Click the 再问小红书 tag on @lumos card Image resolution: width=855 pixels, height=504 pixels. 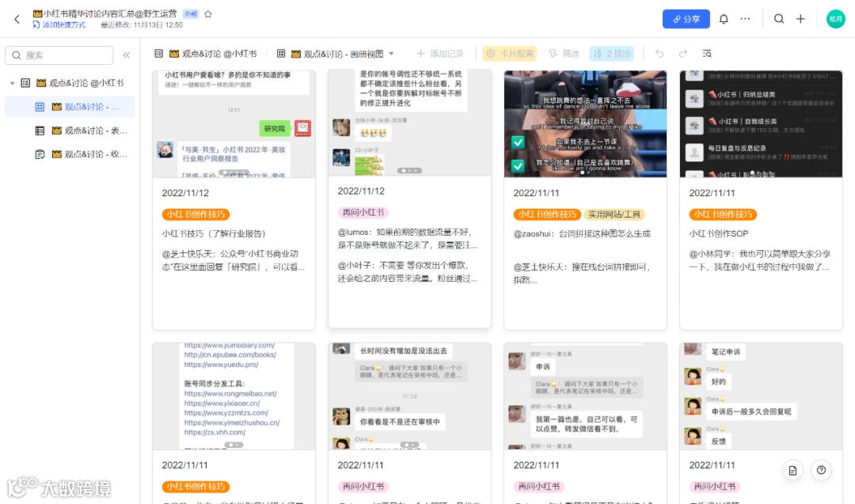[x=363, y=213]
